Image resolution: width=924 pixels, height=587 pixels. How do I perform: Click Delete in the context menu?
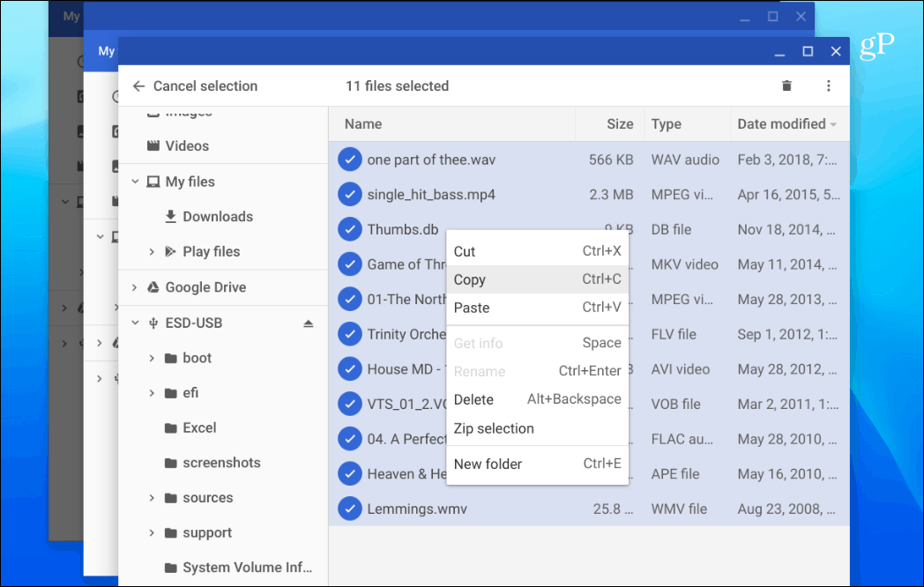[538, 399]
